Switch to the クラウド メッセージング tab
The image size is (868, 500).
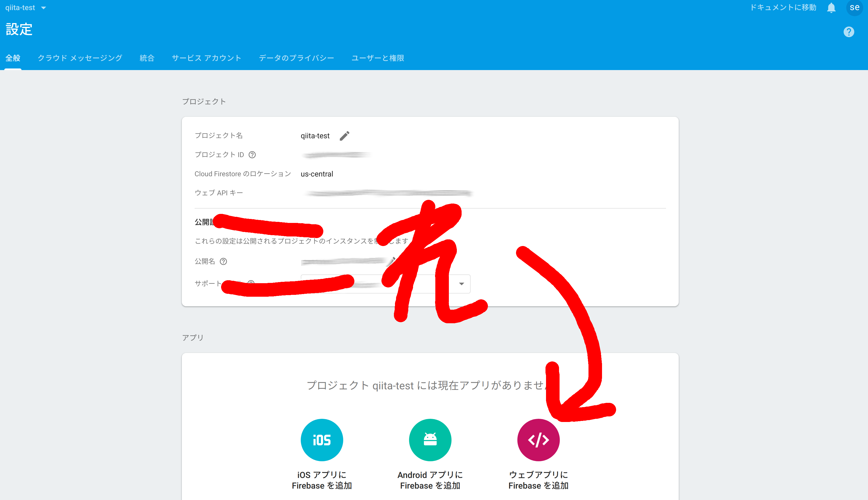(80, 58)
